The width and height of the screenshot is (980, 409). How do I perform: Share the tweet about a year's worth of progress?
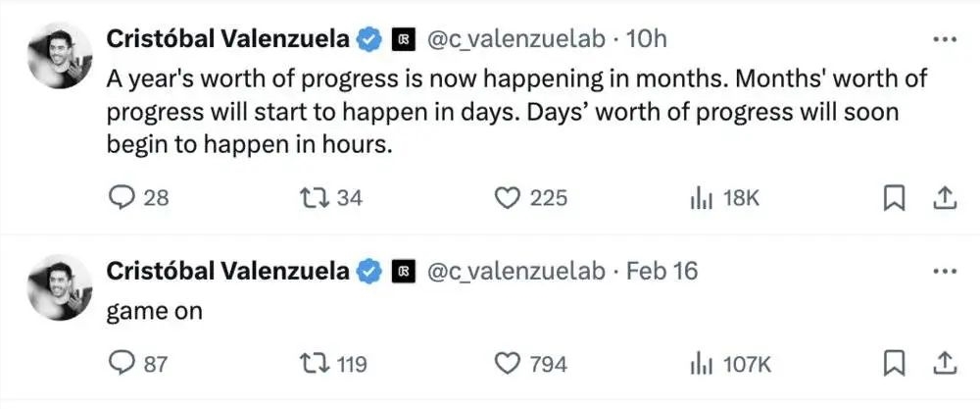coord(945,198)
